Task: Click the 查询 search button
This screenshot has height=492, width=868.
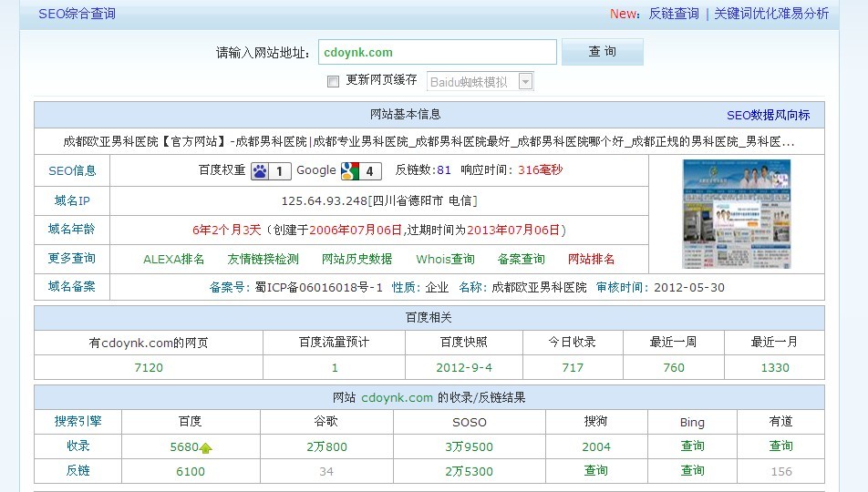Action: pos(602,52)
